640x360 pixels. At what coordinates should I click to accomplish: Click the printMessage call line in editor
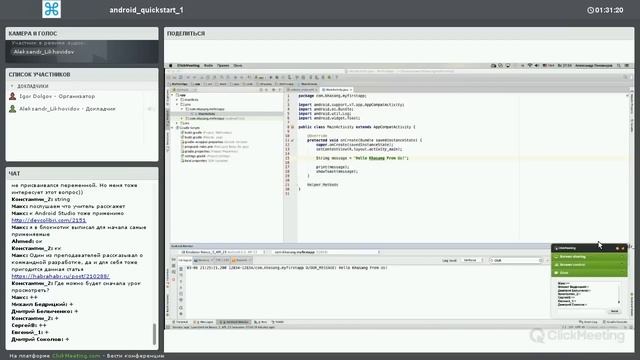[333, 167]
